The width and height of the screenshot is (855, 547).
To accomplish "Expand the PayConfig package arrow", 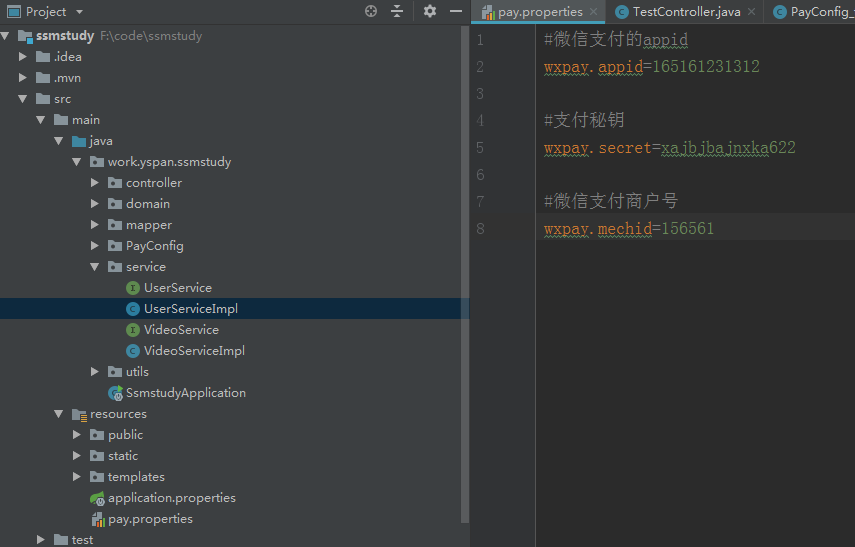I will (95, 246).
